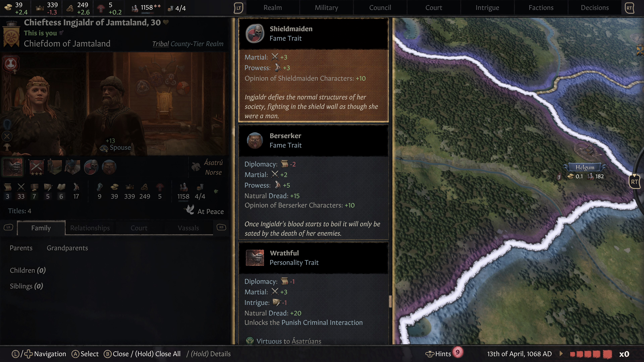The width and height of the screenshot is (644, 362).
Task: Select the Shieldmaiden helmet trait icon
Action: (x=91, y=167)
